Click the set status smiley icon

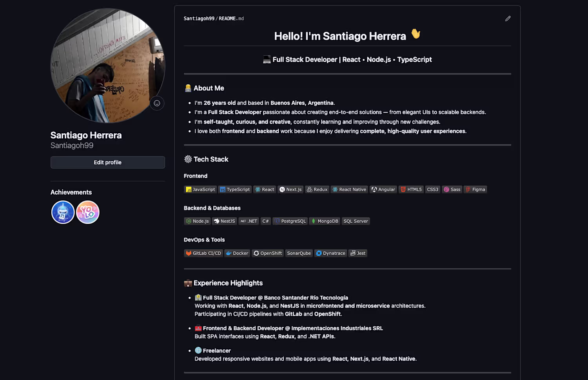[x=157, y=103]
